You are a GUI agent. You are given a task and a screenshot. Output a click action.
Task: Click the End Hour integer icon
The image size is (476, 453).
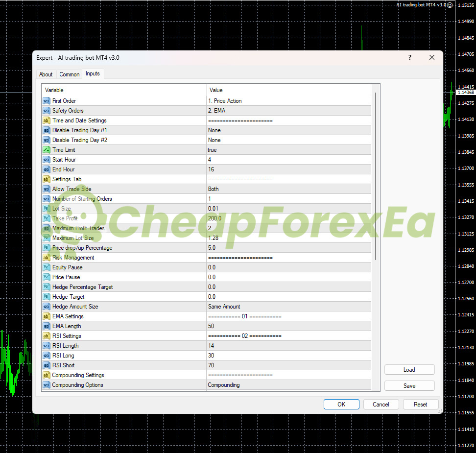(x=46, y=169)
